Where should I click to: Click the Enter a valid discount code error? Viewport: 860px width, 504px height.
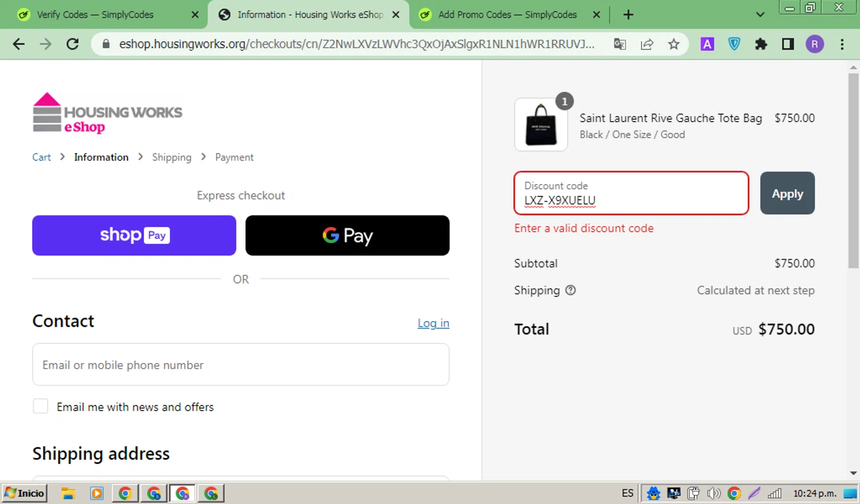[x=584, y=228]
